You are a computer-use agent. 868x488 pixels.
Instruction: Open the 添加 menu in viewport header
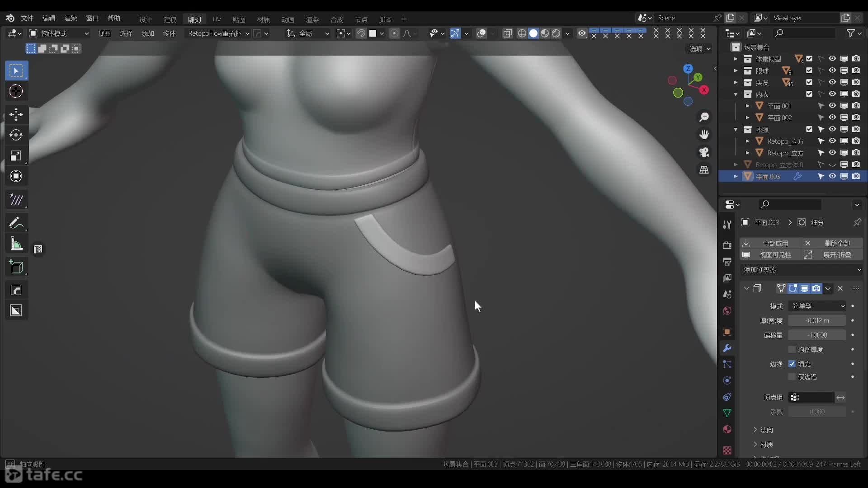pos(148,33)
